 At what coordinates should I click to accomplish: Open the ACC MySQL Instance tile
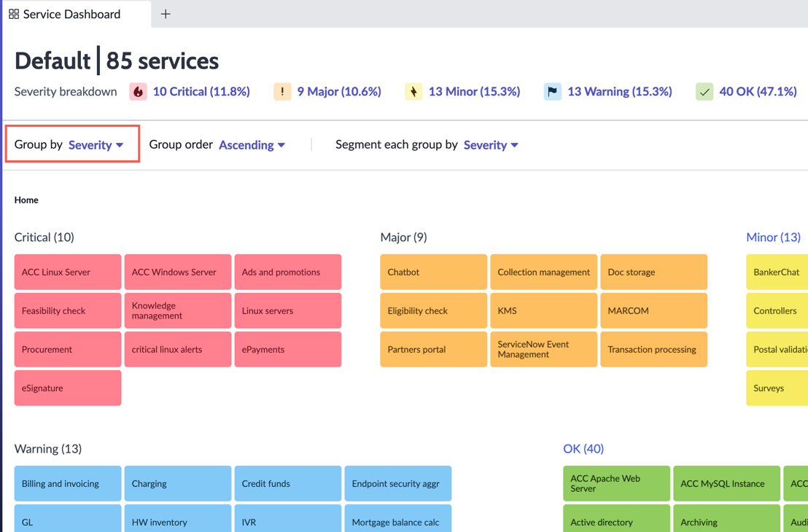coord(726,484)
